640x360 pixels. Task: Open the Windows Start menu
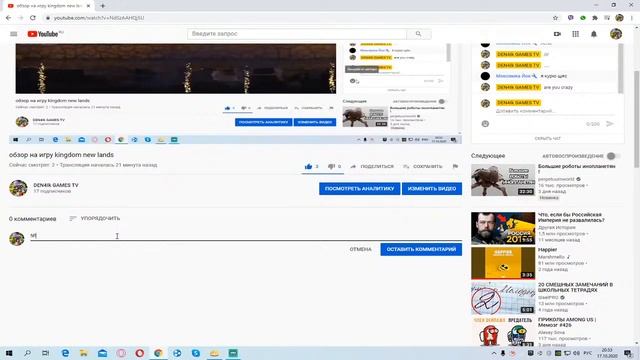pyautogui.click(x=9, y=353)
